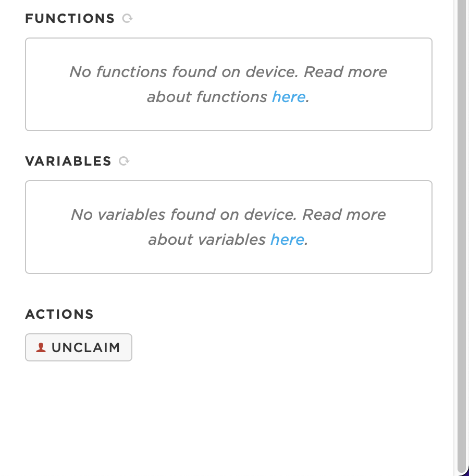This screenshot has width=469, height=476.
Task: Click inside the empty Functions panel box
Action: pyautogui.click(x=229, y=84)
